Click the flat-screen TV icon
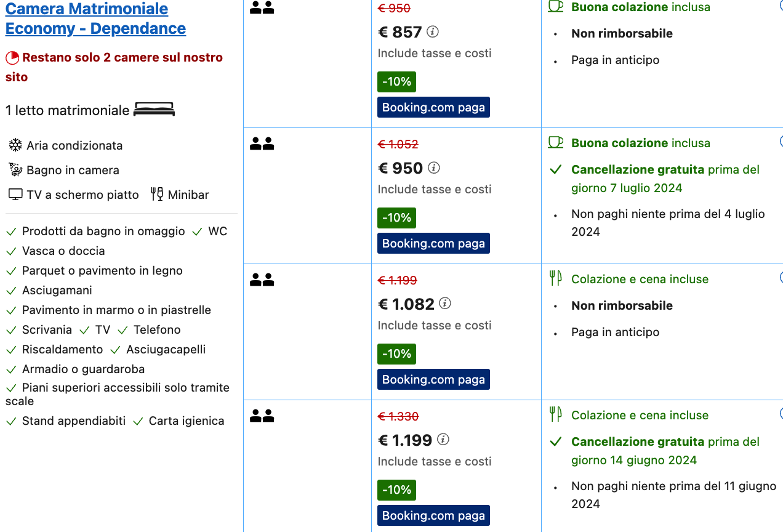Image resolution: width=783 pixels, height=532 pixels. point(15,195)
